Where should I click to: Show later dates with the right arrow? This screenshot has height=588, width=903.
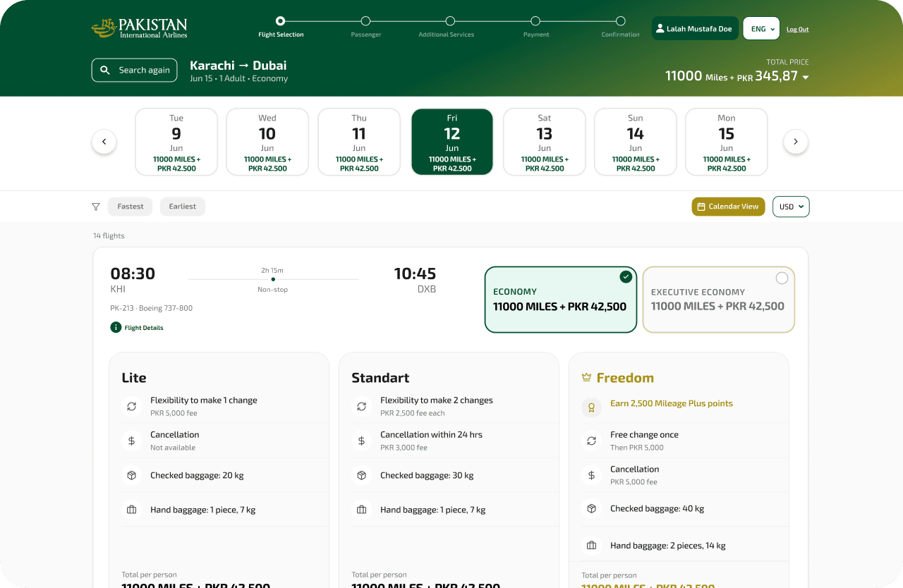pos(796,142)
